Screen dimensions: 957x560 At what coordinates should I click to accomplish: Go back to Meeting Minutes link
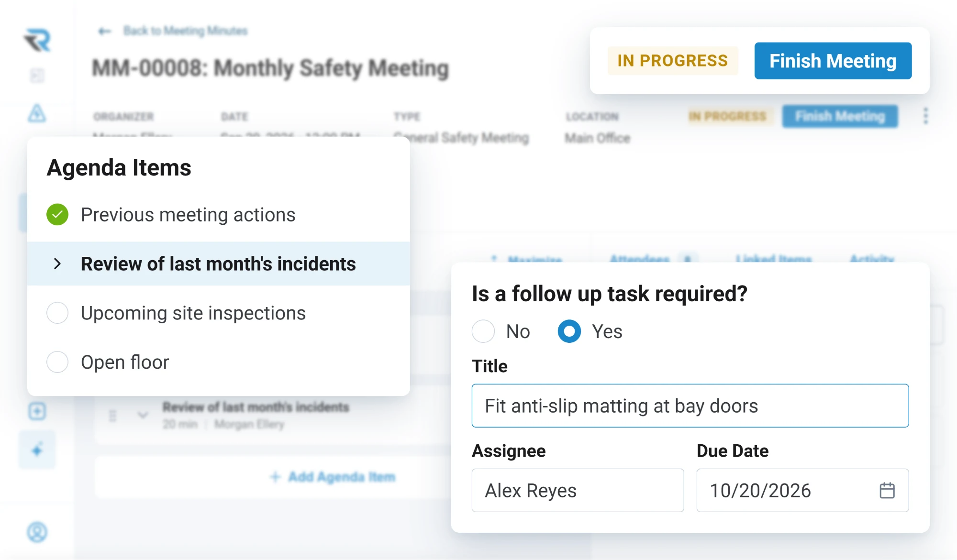[x=185, y=31]
